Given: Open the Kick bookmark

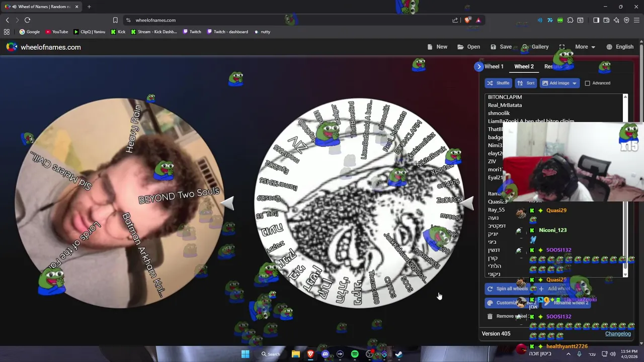Looking at the screenshot, I should [118, 32].
